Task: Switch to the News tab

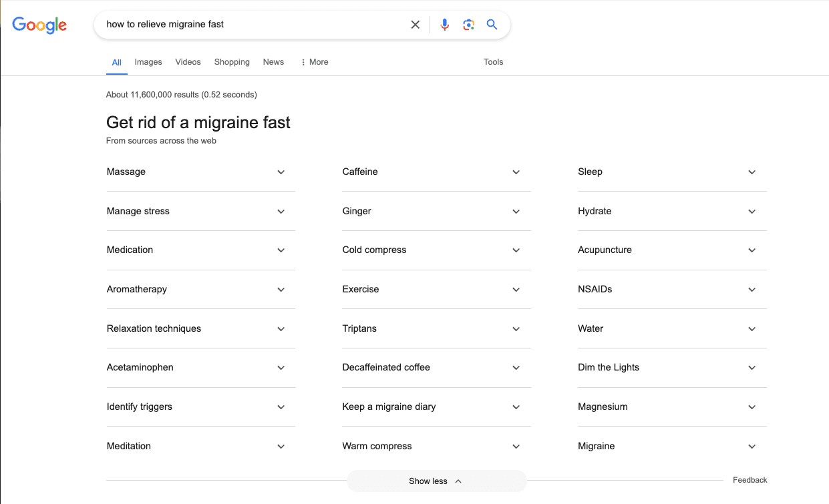Action: tap(273, 61)
